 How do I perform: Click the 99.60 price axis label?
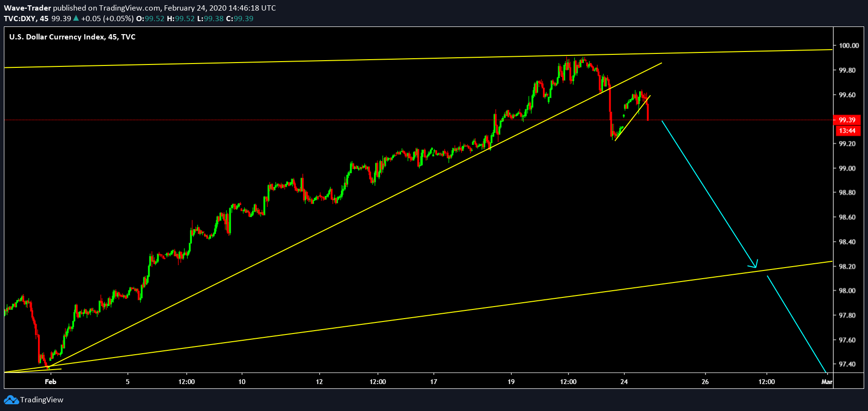coord(847,95)
